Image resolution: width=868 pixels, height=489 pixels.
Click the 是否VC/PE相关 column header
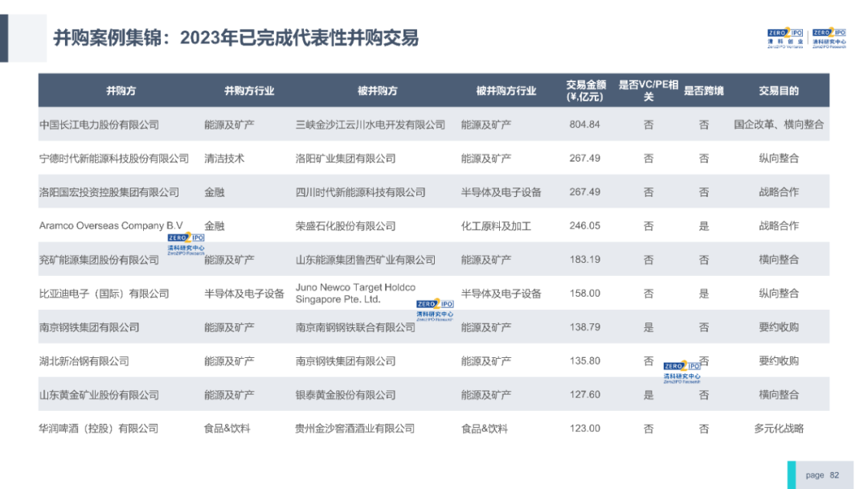(x=649, y=91)
